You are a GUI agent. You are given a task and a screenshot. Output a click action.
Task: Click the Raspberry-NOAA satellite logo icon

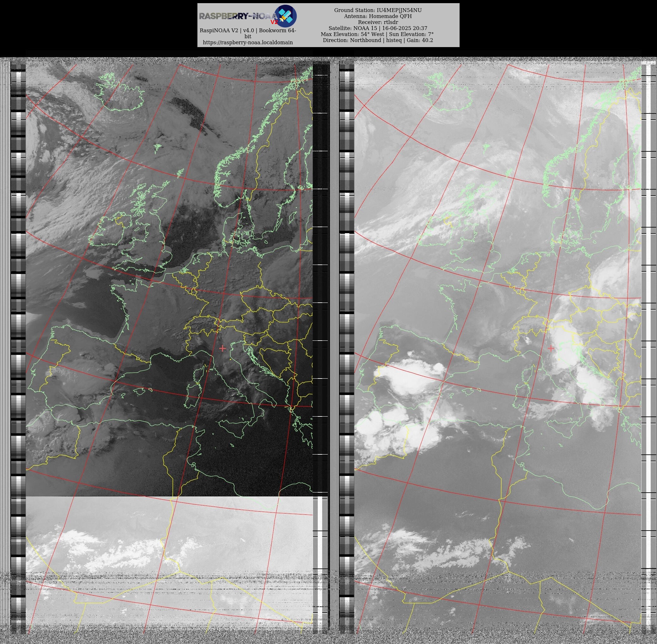(x=286, y=16)
